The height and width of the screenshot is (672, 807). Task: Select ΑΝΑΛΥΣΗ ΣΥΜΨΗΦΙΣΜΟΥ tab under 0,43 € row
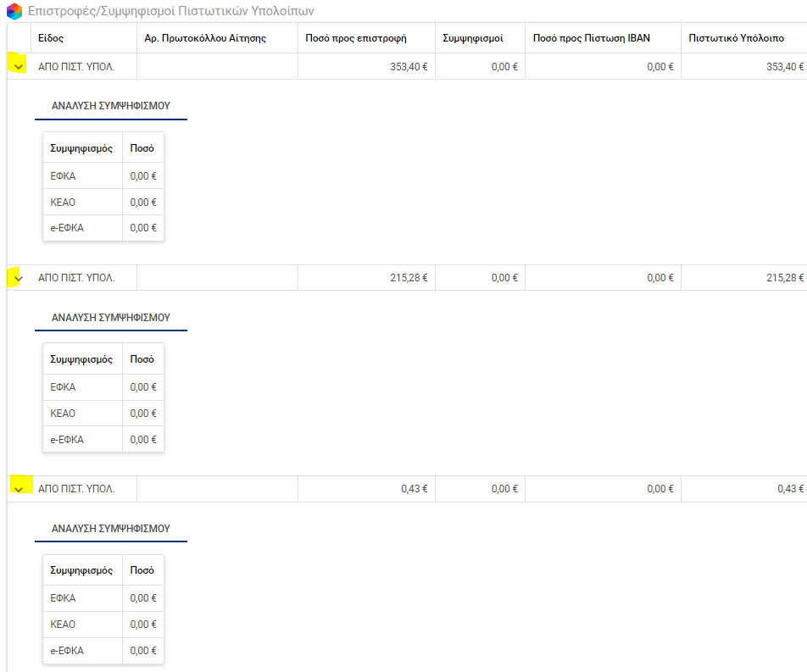point(111,529)
